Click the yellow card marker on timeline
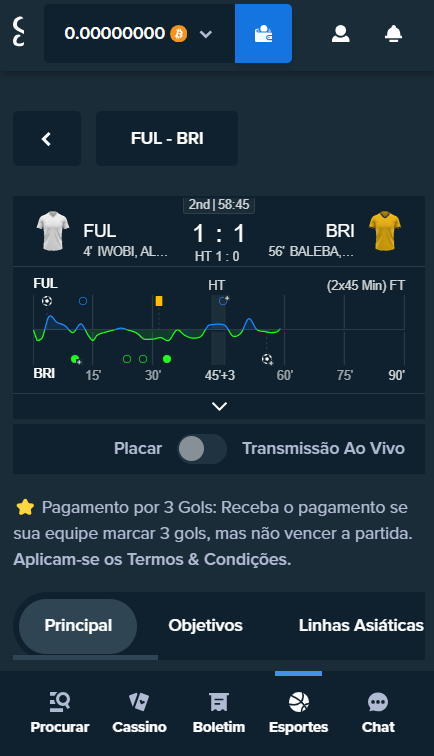Screen dimensions: 434x756 click(159, 301)
